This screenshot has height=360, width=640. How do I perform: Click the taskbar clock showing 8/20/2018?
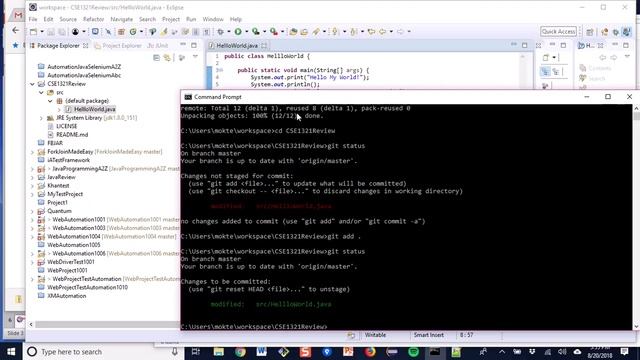600,352
